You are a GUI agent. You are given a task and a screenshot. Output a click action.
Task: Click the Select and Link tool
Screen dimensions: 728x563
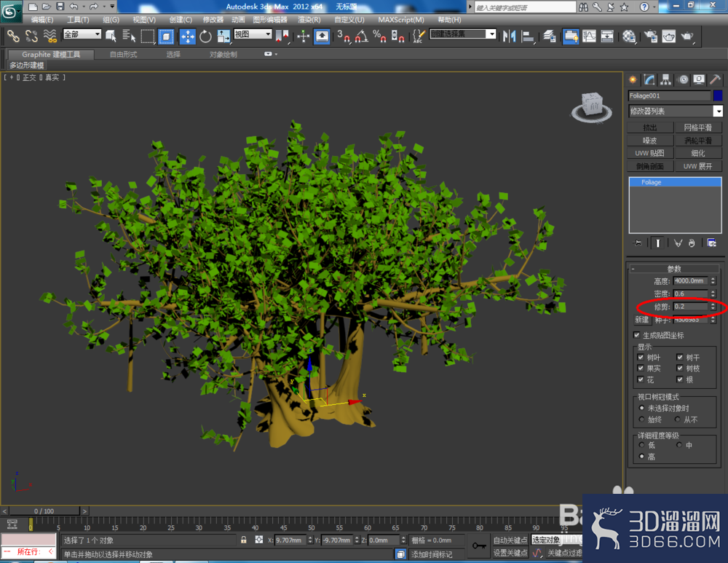(13, 36)
